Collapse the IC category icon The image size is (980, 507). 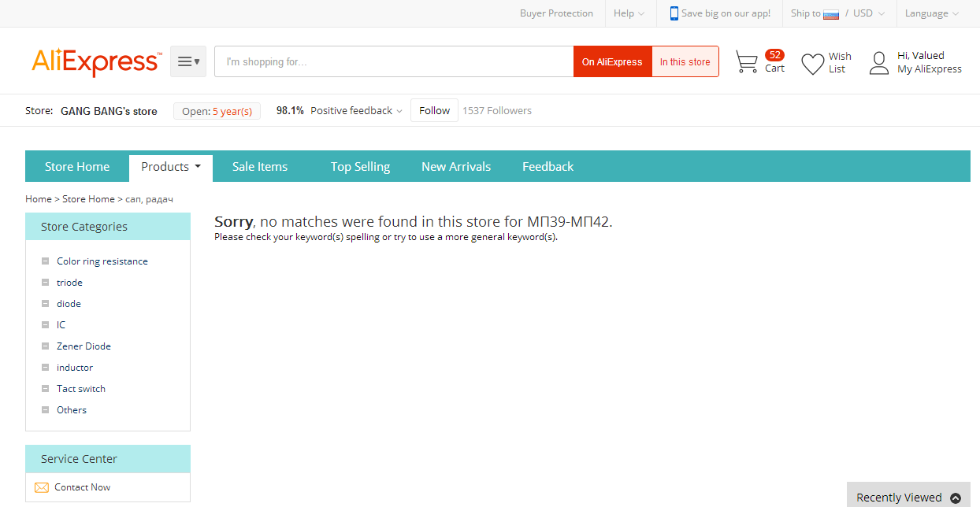tap(46, 325)
